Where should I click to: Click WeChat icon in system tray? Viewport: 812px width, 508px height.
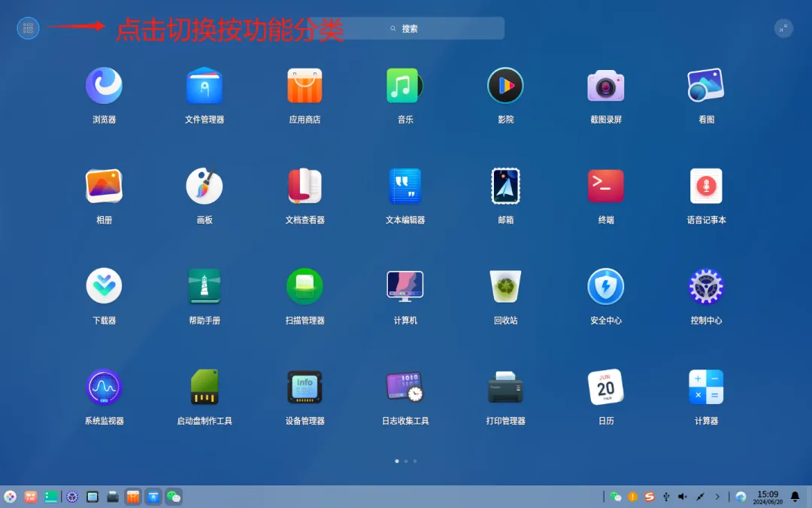pos(616,497)
